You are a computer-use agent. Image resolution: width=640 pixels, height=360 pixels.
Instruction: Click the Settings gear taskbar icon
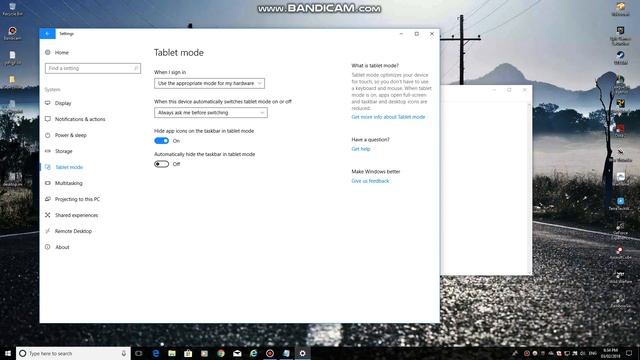302,353
